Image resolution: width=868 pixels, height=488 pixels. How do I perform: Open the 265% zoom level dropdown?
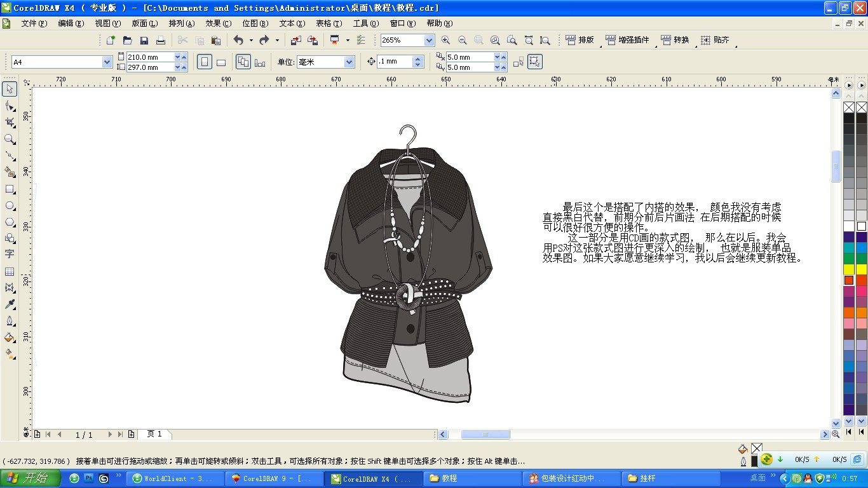coord(429,40)
